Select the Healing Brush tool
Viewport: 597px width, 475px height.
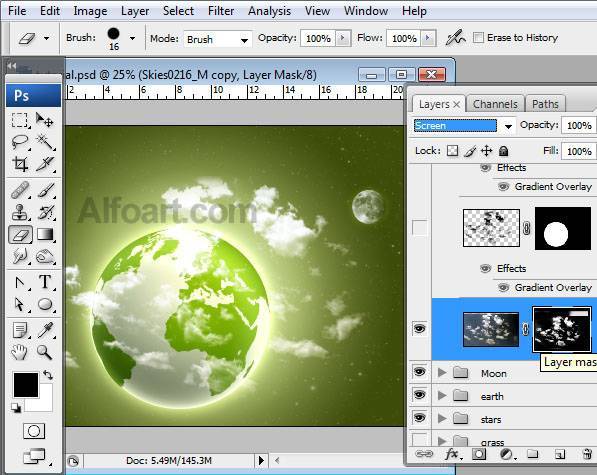coord(19,190)
